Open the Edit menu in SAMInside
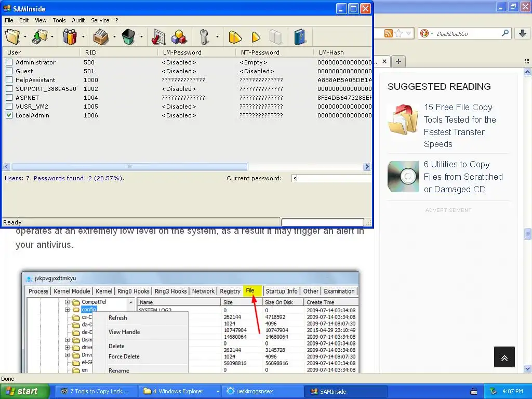 click(24, 20)
